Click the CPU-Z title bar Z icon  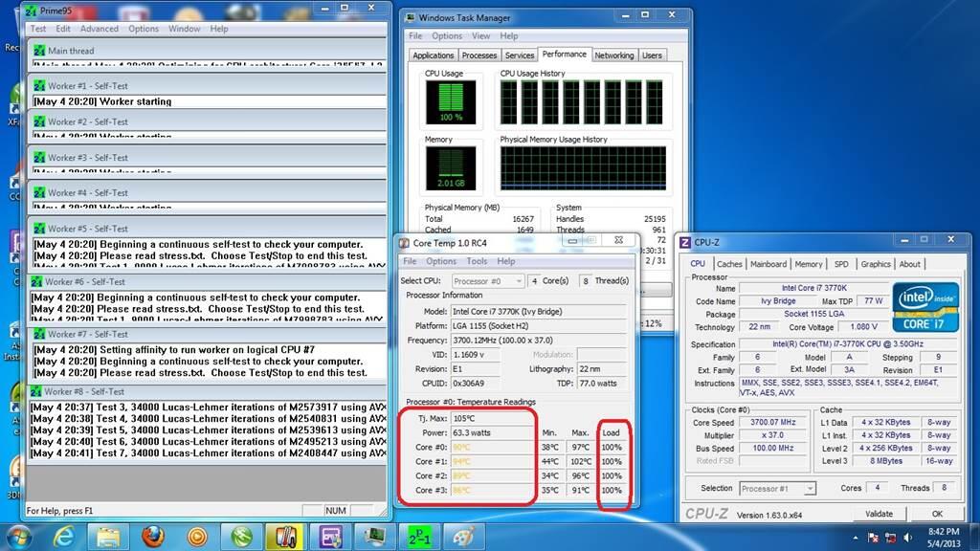[x=685, y=242]
